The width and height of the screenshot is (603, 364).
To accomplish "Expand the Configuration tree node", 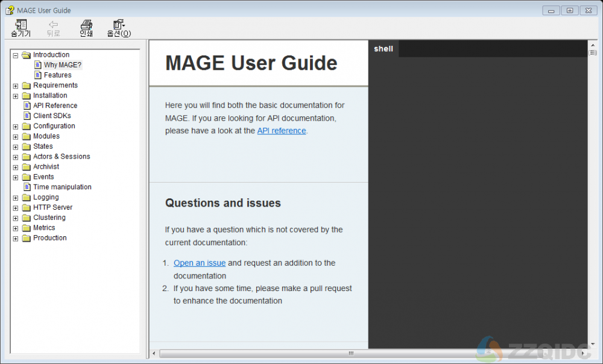I will [x=16, y=127].
